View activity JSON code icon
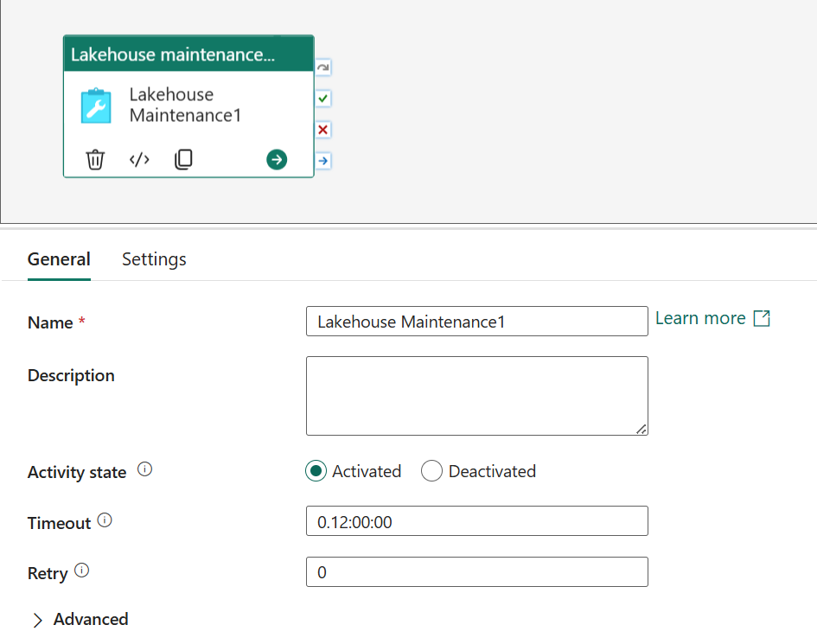Screen dimensions: 817x644 139,159
